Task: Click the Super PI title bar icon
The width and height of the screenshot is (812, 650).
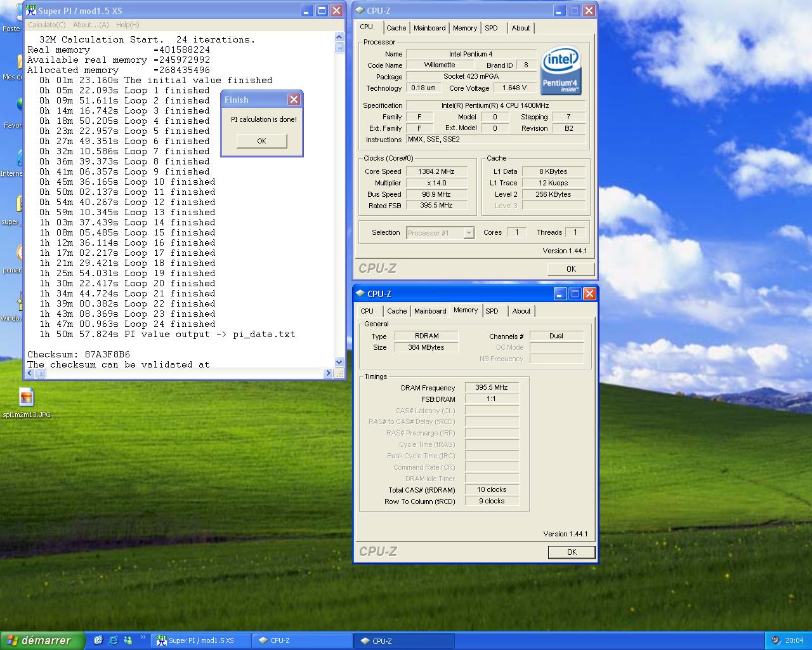Action: click(x=30, y=10)
